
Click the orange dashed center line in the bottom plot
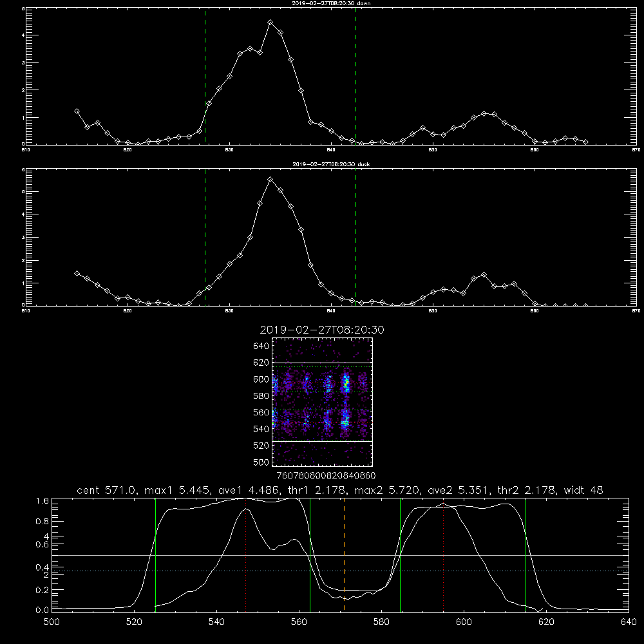[x=344, y=554]
